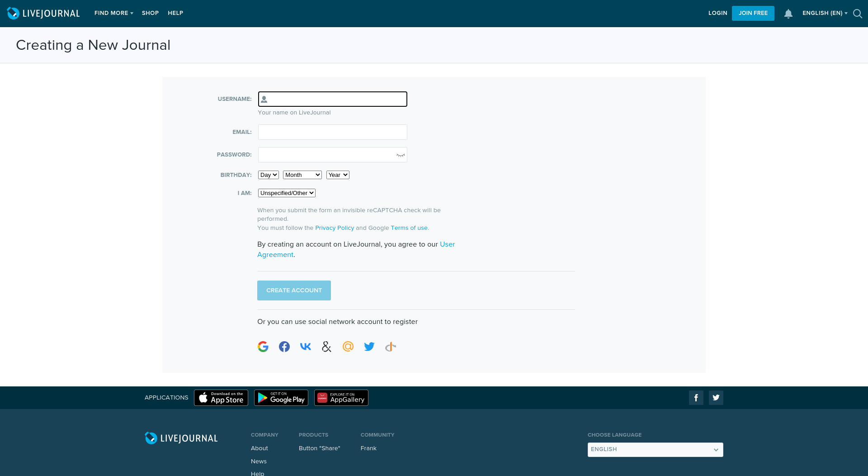This screenshot has height=476, width=868.
Task: Click the footer LiveJournal logo
Action: 181,438
